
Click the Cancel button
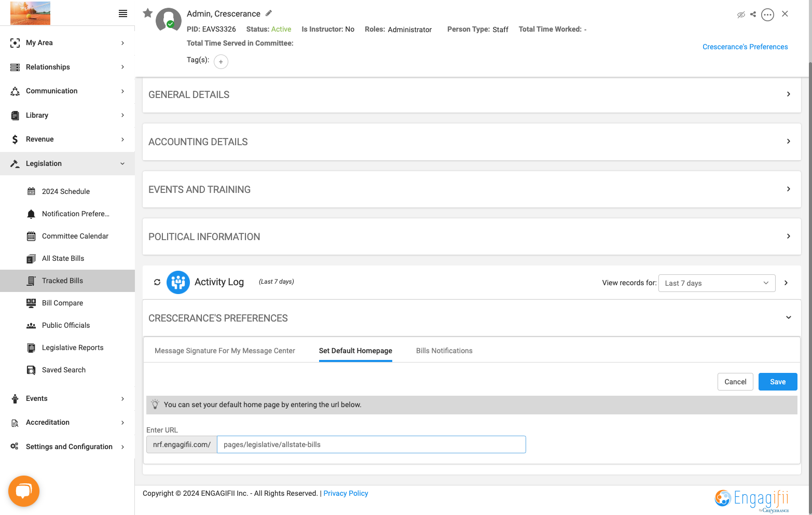(735, 382)
